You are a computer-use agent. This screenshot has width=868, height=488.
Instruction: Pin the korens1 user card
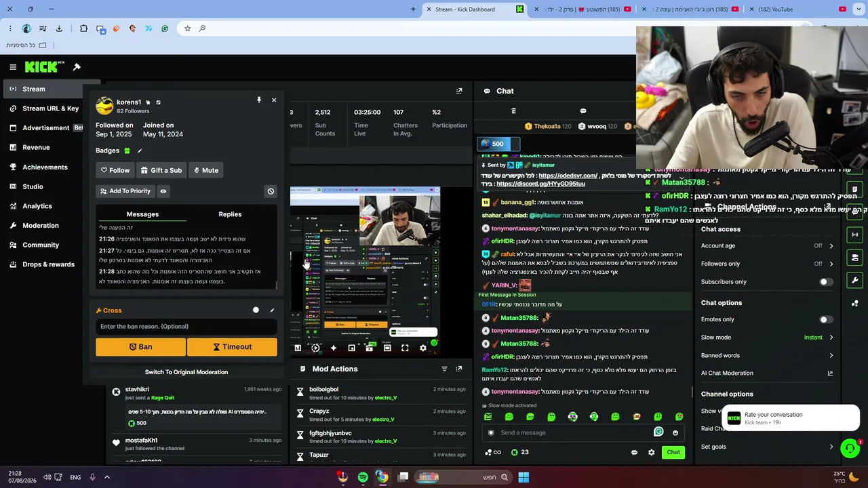point(258,100)
